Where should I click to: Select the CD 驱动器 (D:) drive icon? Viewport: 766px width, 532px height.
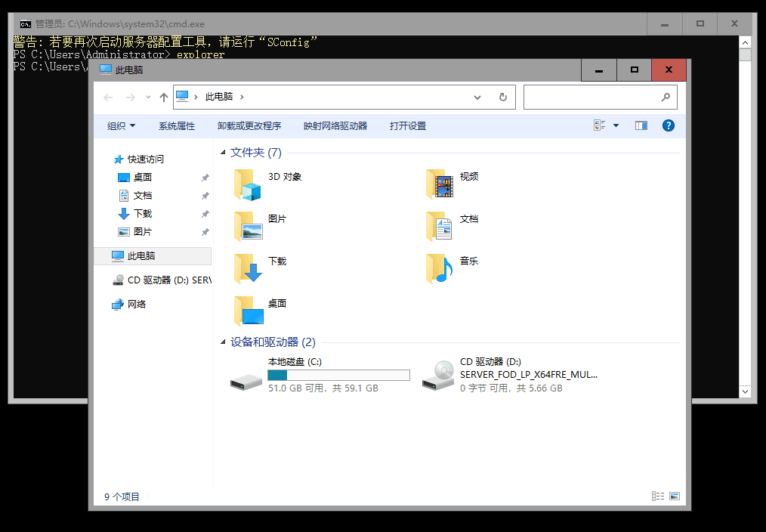438,376
